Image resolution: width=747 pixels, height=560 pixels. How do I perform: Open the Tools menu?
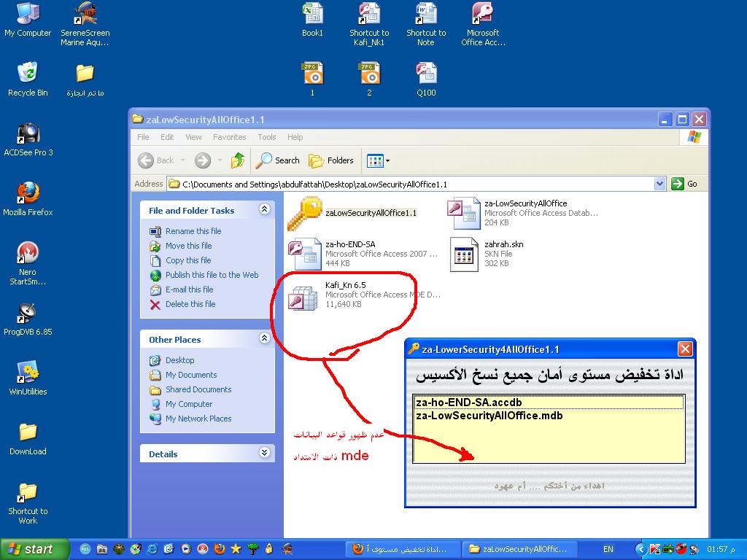pos(267,137)
